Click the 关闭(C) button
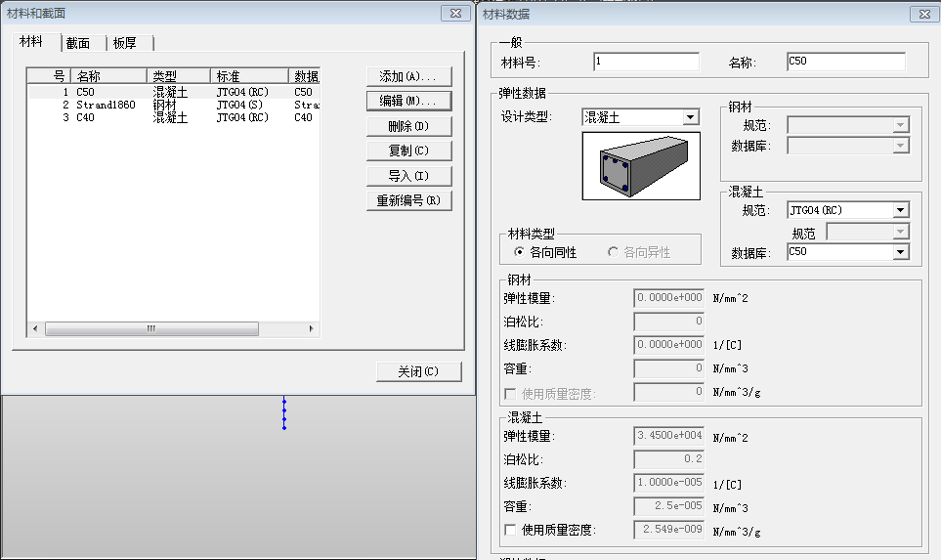Viewport: 941px width, 560px height. point(418,371)
